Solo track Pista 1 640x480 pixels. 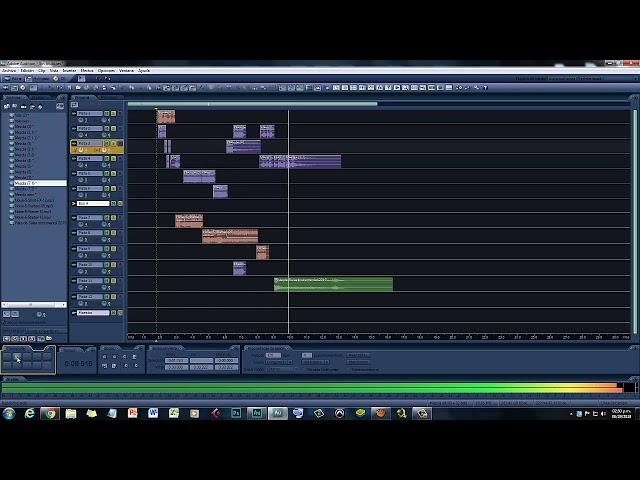[113, 113]
